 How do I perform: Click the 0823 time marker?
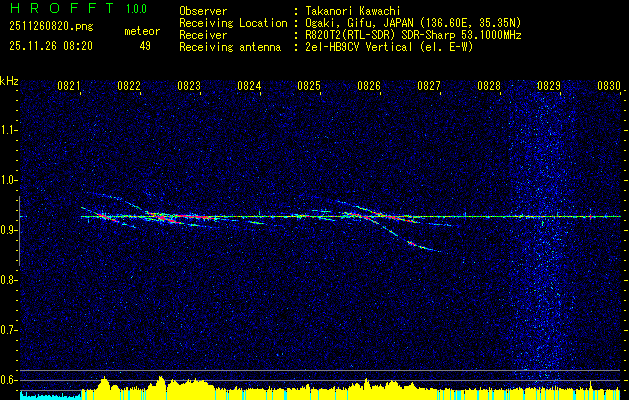pos(189,85)
